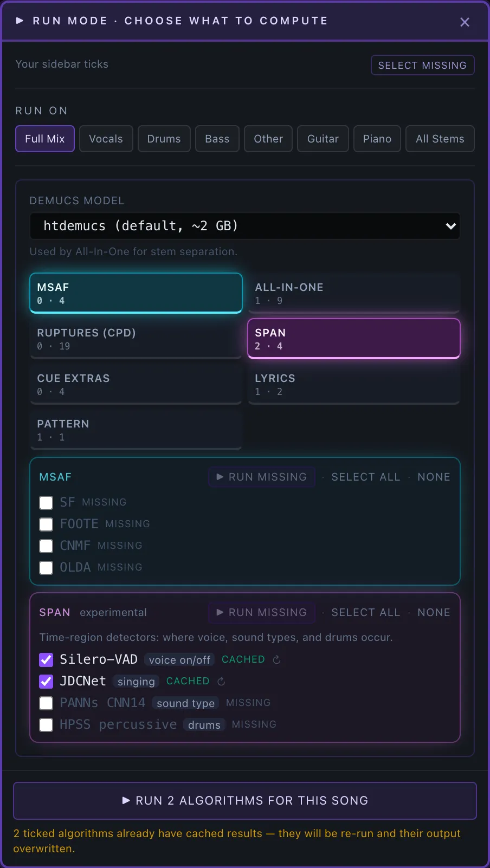The width and height of the screenshot is (490, 868).
Task: Tick the SF checkbox
Action: coord(46,502)
